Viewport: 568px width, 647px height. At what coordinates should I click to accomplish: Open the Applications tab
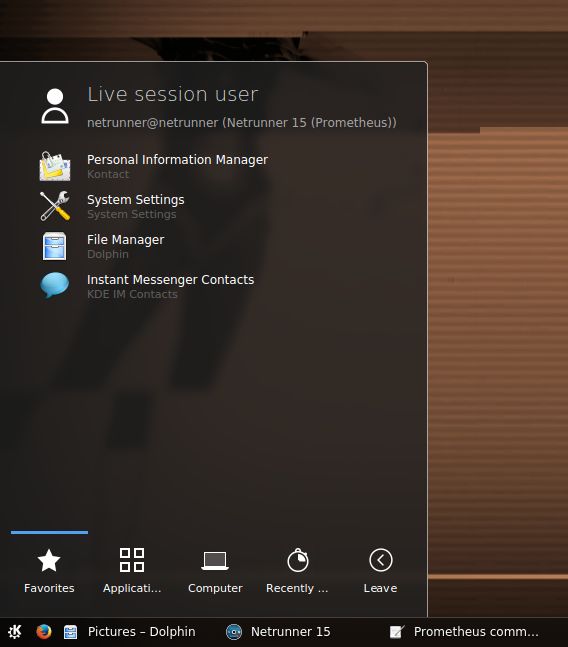[132, 571]
